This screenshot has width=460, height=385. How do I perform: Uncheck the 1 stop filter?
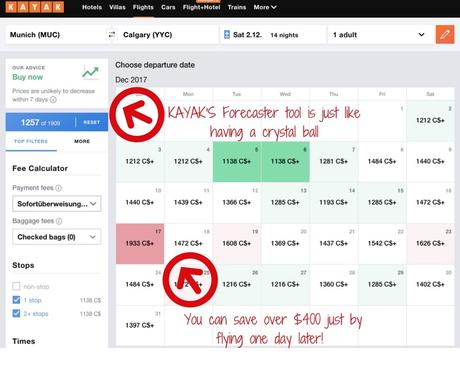tap(16, 300)
